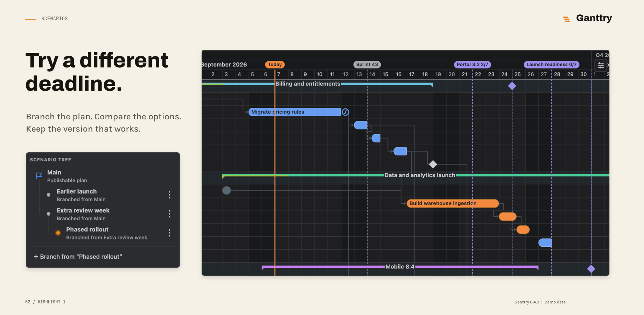Select the Migrate pricing rules task bar
The width and height of the screenshot is (644, 315).
(295, 112)
